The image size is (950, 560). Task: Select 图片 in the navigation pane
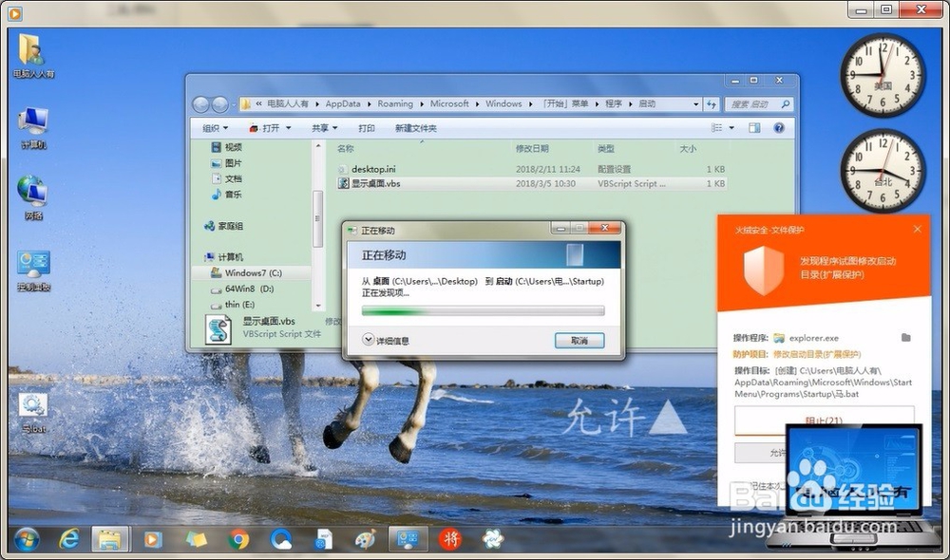[x=233, y=163]
